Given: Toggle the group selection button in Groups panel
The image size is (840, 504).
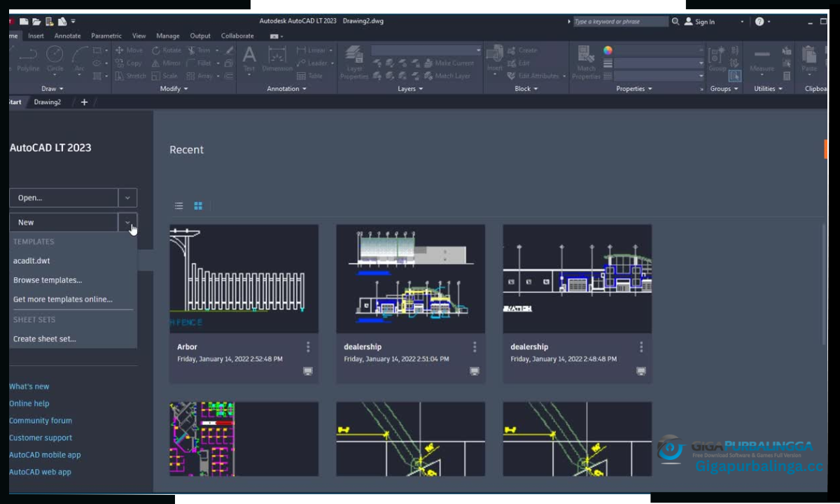Looking at the screenshot, I should [734, 76].
